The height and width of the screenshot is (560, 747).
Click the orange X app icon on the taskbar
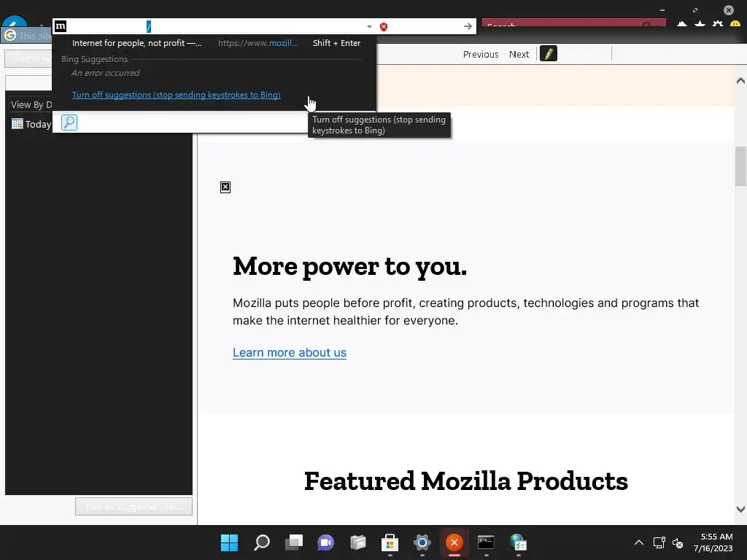454,542
